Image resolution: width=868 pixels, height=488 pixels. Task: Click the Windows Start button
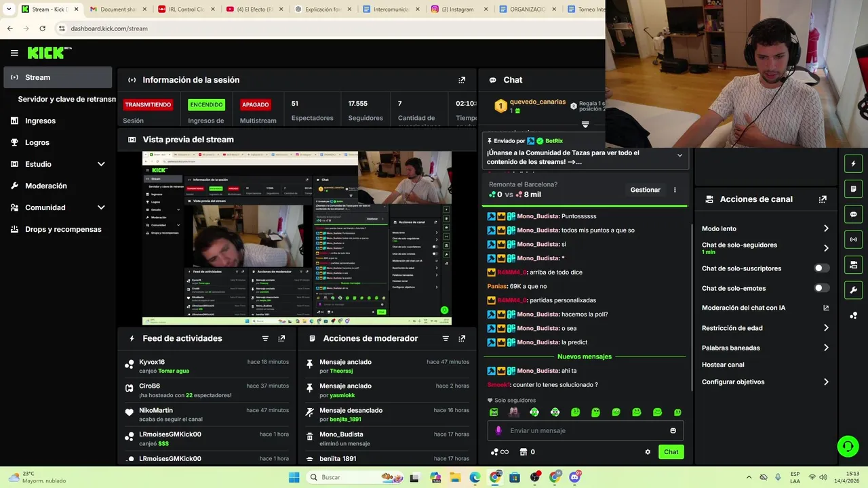[294, 477]
